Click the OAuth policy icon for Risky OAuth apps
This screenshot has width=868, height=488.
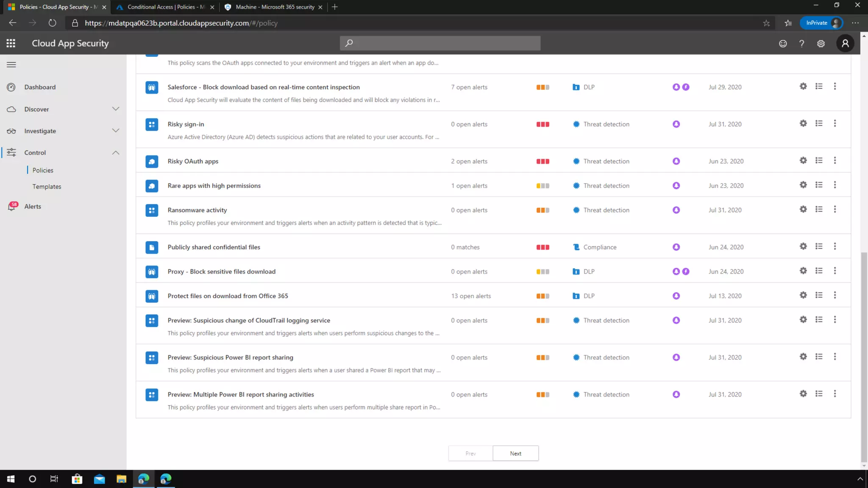point(152,161)
